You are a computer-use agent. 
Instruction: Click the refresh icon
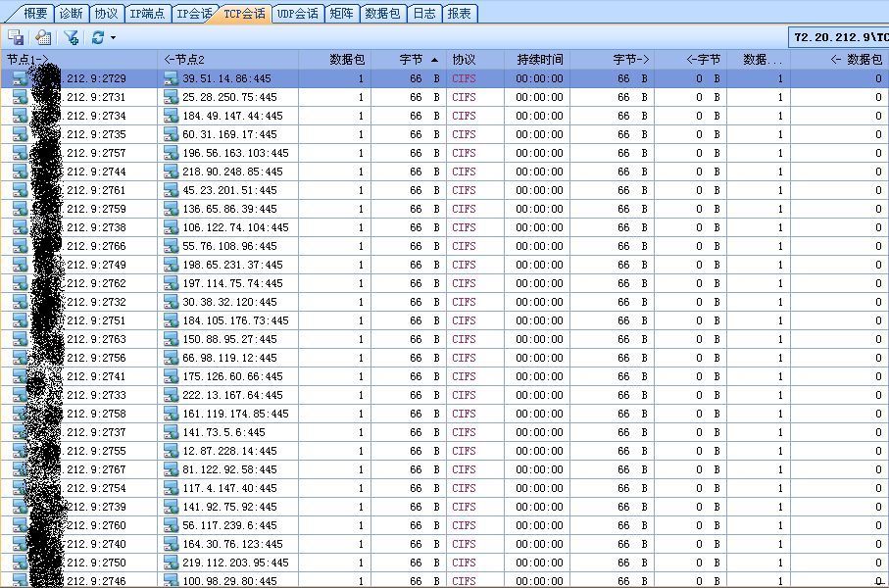coord(97,36)
